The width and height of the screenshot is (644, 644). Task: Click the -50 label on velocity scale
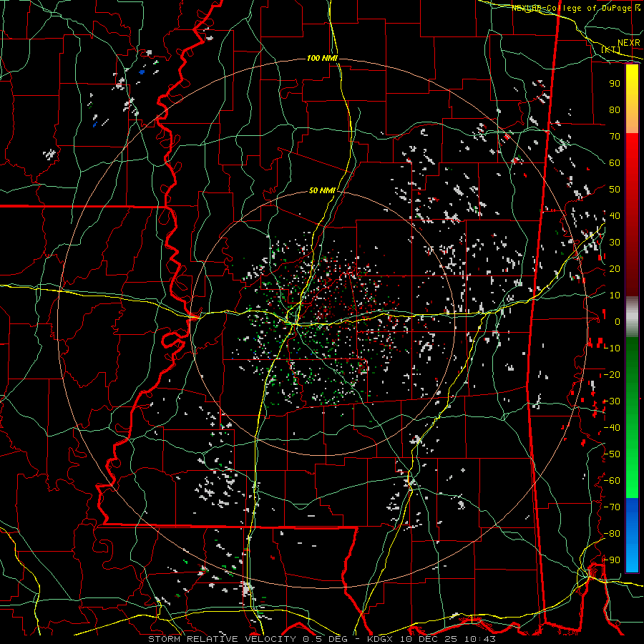[x=612, y=454]
